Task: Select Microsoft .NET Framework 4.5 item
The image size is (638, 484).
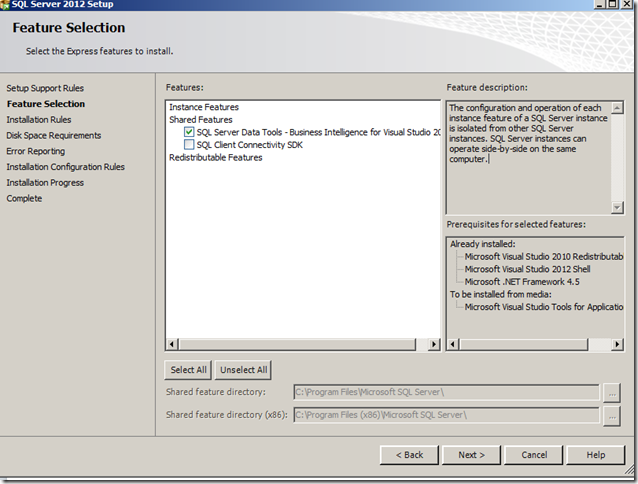Action: [522, 282]
